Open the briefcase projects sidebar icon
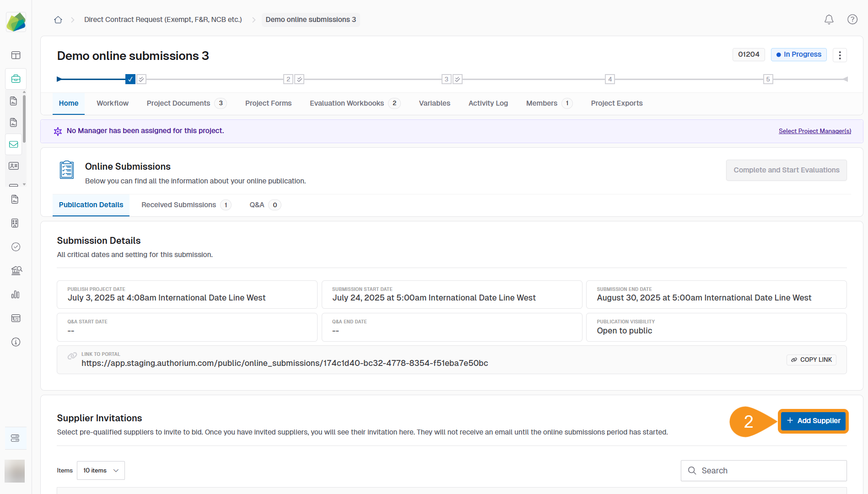This screenshot has width=868, height=494. coord(16,79)
